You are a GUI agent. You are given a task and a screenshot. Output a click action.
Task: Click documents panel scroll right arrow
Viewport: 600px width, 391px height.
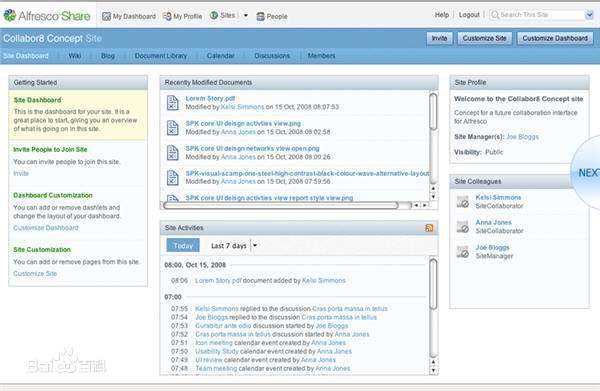click(424, 205)
